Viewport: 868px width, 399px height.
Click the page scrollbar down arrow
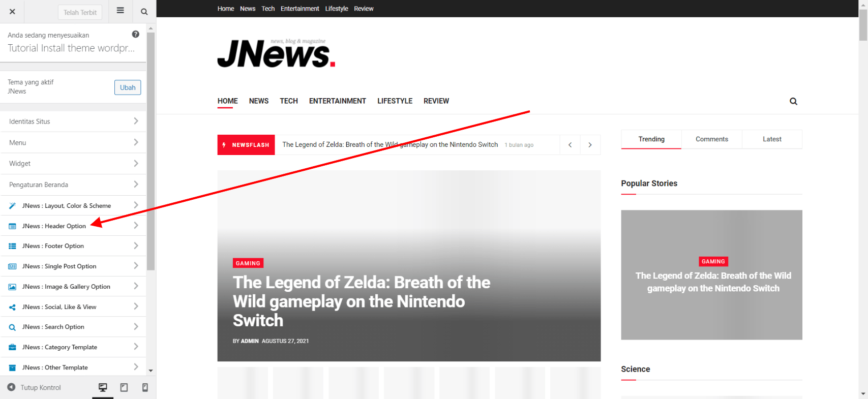[x=863, y=394]
